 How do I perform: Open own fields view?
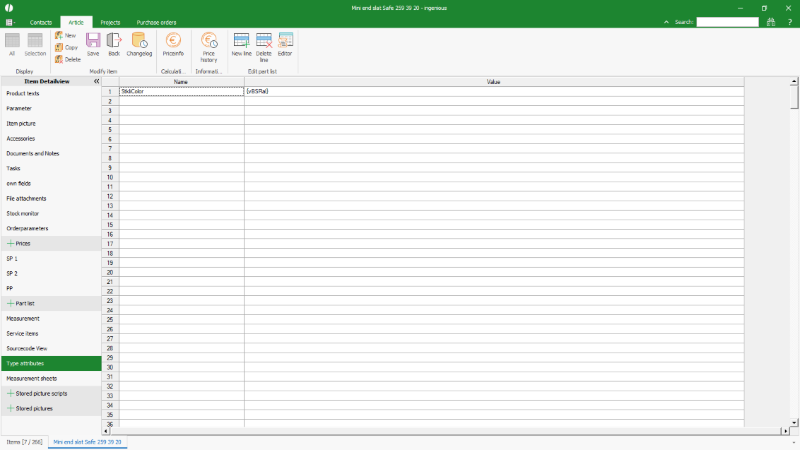[51, 183]
